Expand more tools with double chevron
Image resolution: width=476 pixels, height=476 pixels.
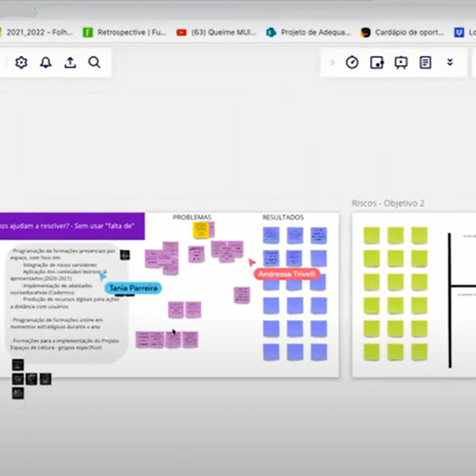(x=450, y=63)
